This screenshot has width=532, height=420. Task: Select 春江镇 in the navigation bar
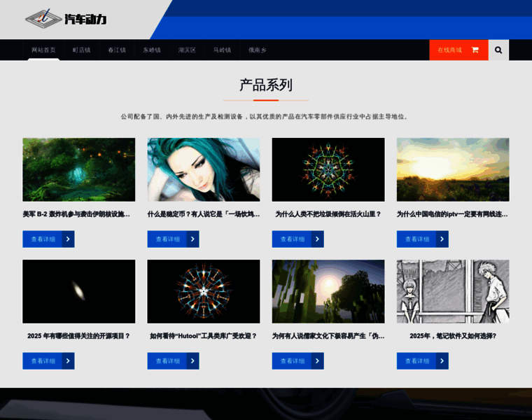tap(117, 50)
